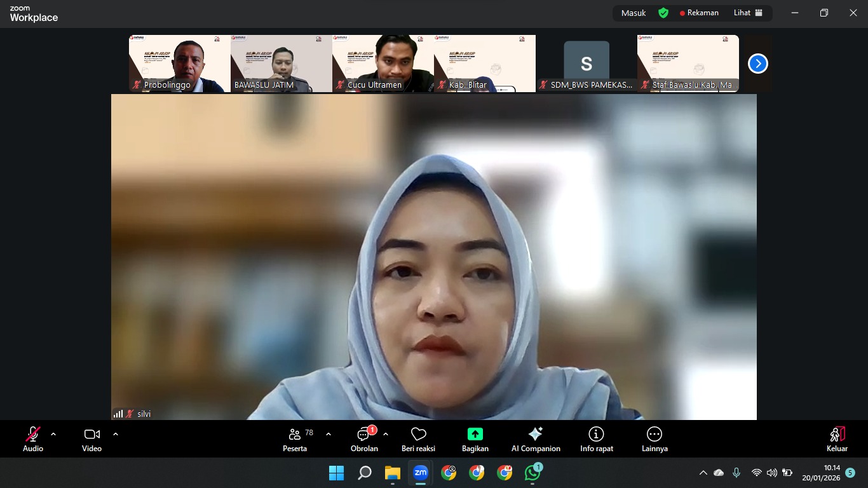868x488 pixels.
Task: Click the green shield encryption icon
Action: click(663, 13)
